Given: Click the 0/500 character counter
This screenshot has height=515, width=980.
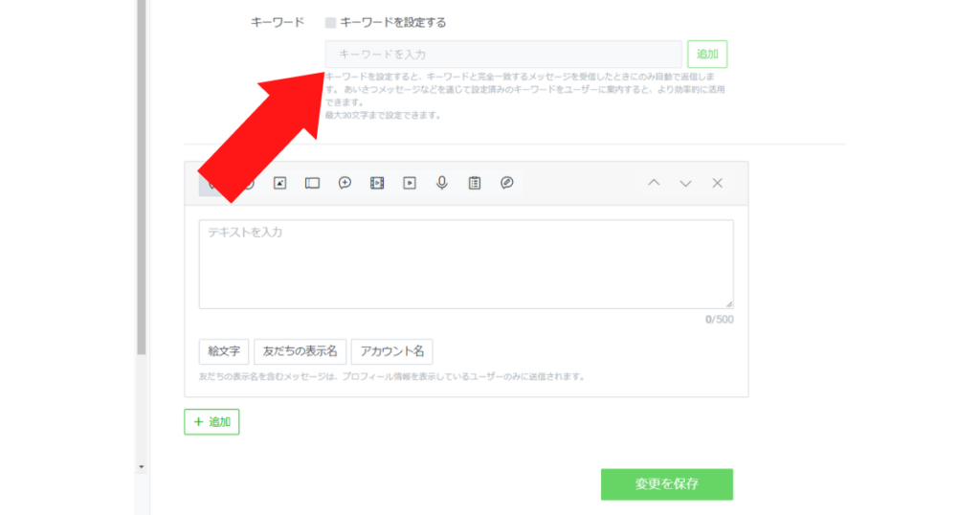Looking at the screenshot, I should [720, 320].
